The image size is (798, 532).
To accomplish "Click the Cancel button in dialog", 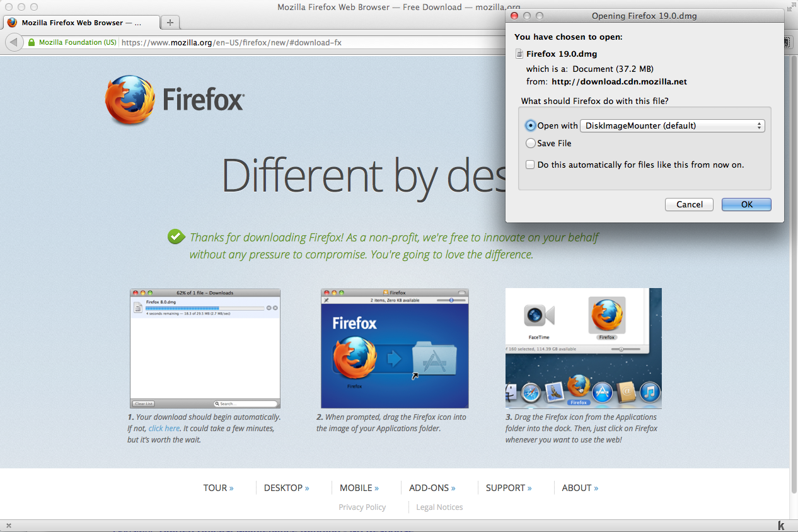I will click(x=690, y=204).
